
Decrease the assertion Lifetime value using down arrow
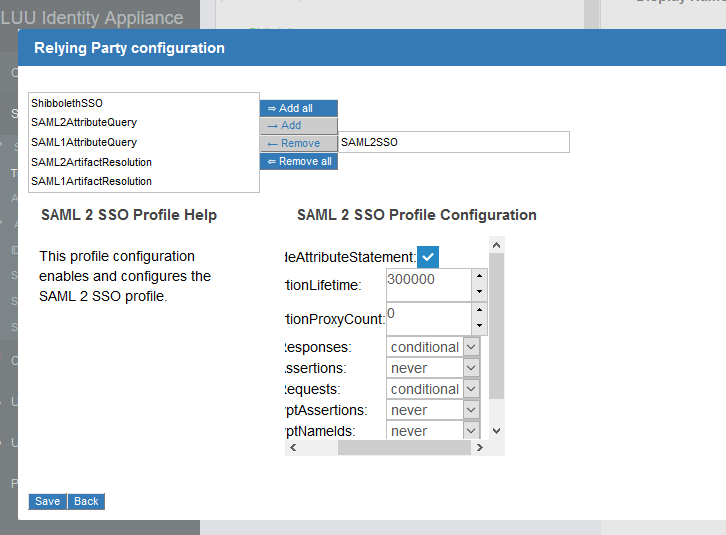tap(479, 292)
